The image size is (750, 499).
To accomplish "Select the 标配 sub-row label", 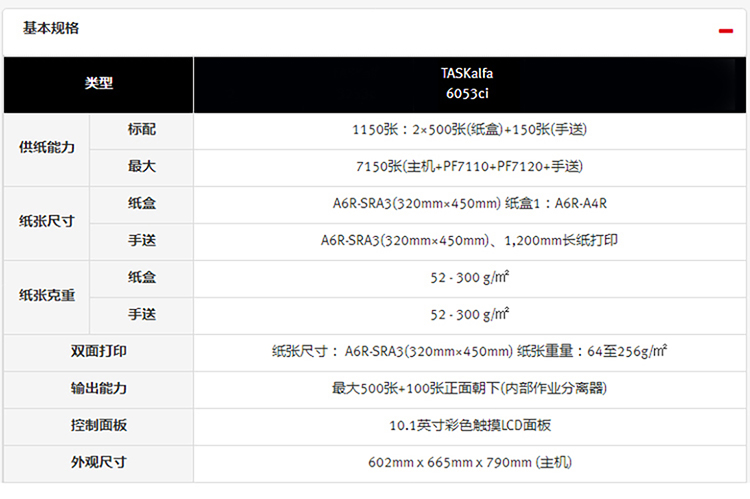I will tap(141, 130).
